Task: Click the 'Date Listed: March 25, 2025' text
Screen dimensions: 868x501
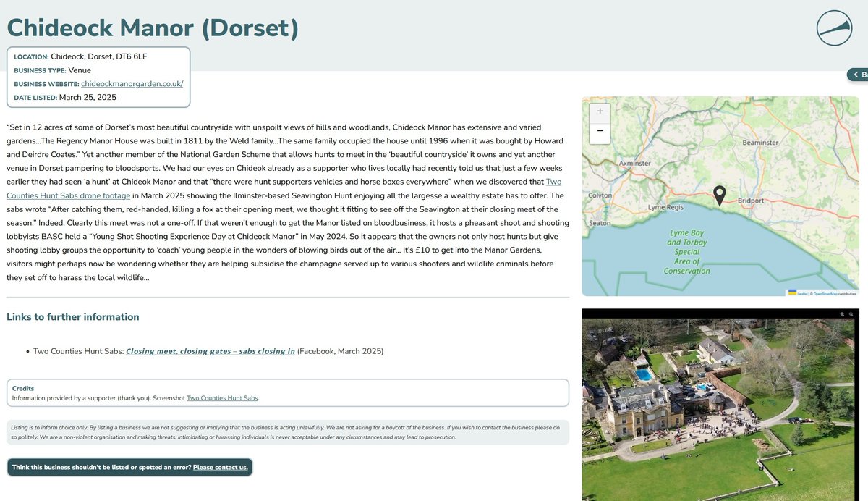Action: click(65, 97)
